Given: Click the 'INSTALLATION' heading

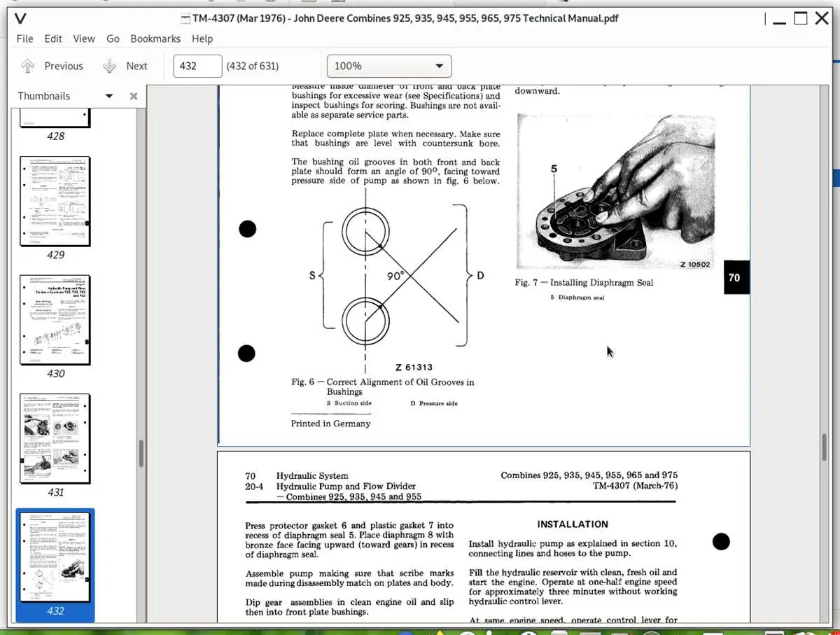Looking at the screenshot, I should click(x=573, y=524).
